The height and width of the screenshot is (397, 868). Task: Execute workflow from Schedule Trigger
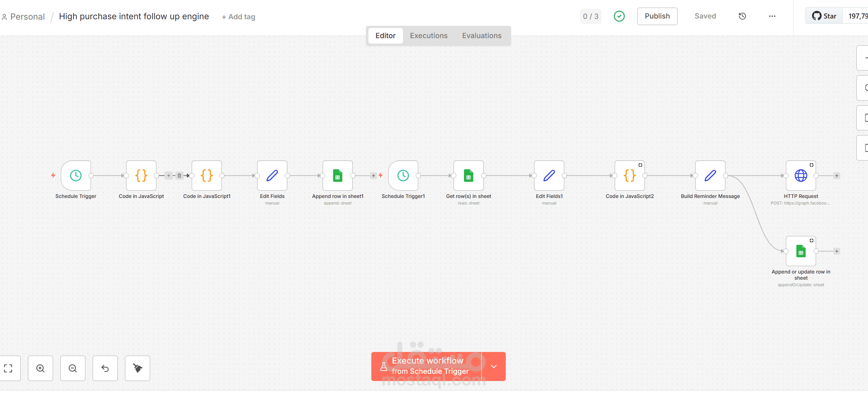coord(426,366)
